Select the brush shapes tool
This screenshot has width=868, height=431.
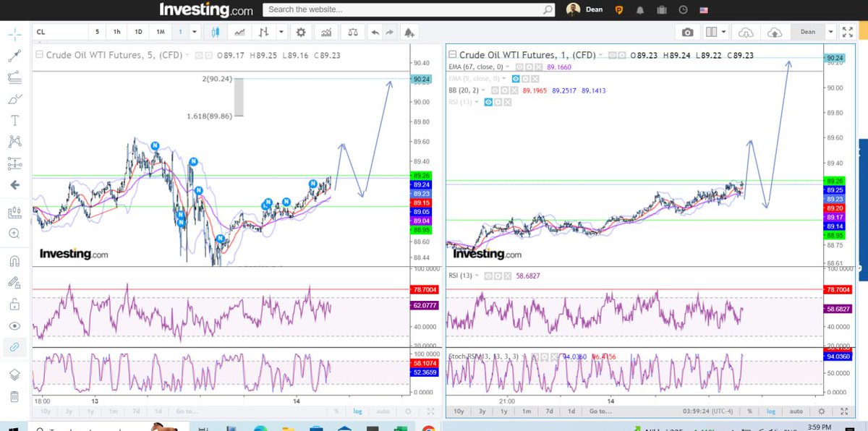click(14, 98)
